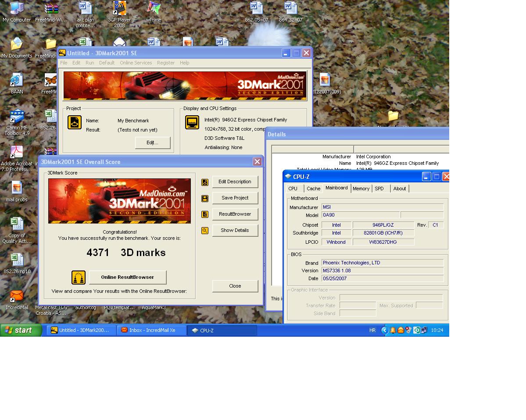Open the Default menu in 3DMark2001 SE

coord(107,63)
